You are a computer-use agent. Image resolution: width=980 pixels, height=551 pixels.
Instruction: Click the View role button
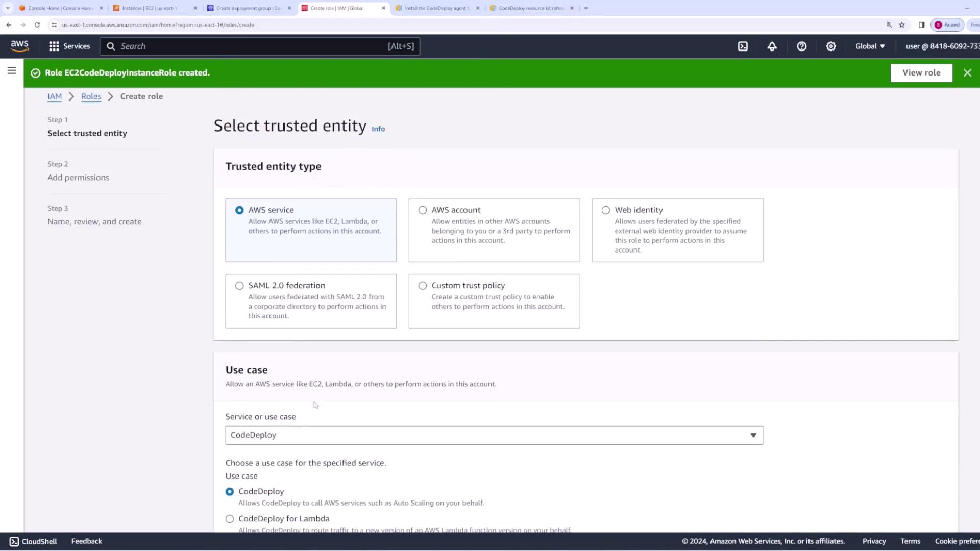[921, 73]
